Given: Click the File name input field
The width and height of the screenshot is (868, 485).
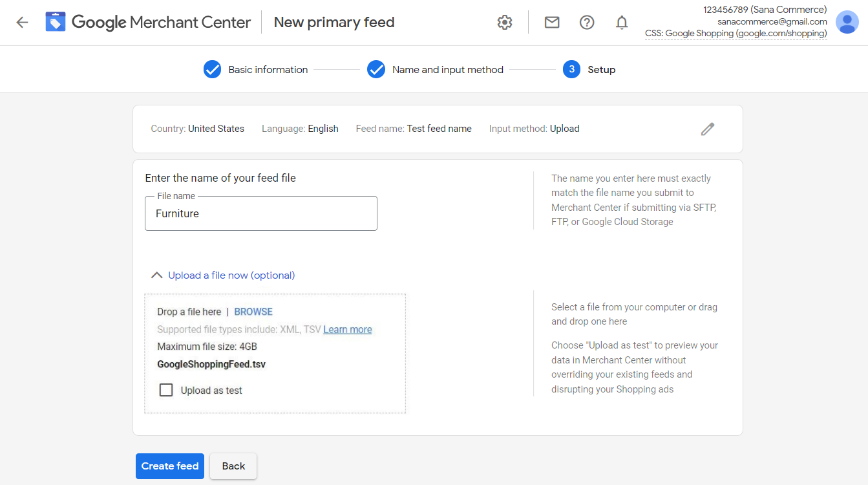Looking at the screenshot, I should [261, 213].
